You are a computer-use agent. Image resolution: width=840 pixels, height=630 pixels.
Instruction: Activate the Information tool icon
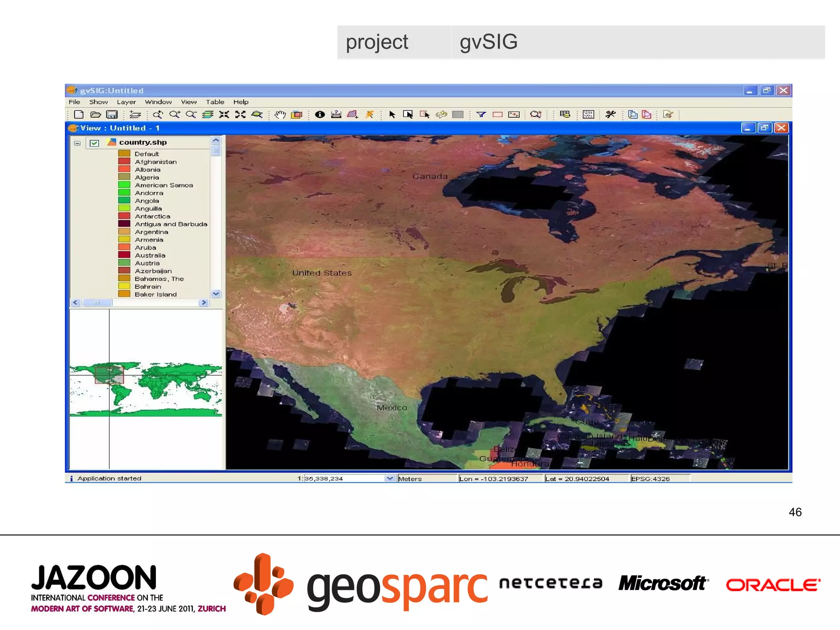pyautogui.click(x=320, y=114)
